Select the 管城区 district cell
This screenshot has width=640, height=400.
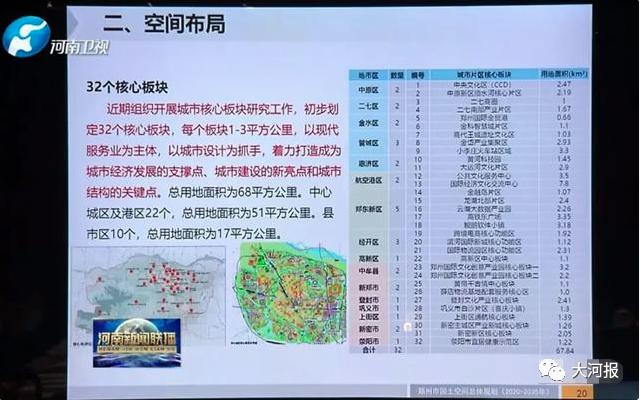pyautogui.click(x=369, y=143)
